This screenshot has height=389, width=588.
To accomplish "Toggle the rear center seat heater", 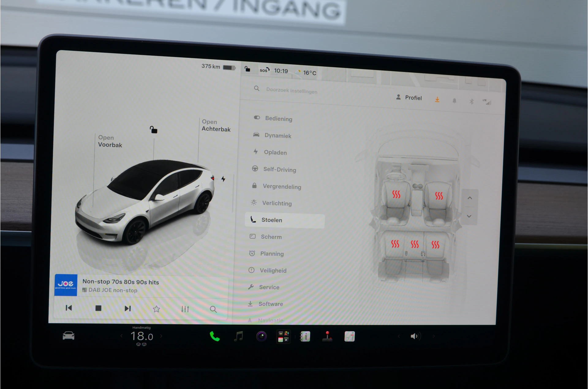I will click(x=415, y=244).
